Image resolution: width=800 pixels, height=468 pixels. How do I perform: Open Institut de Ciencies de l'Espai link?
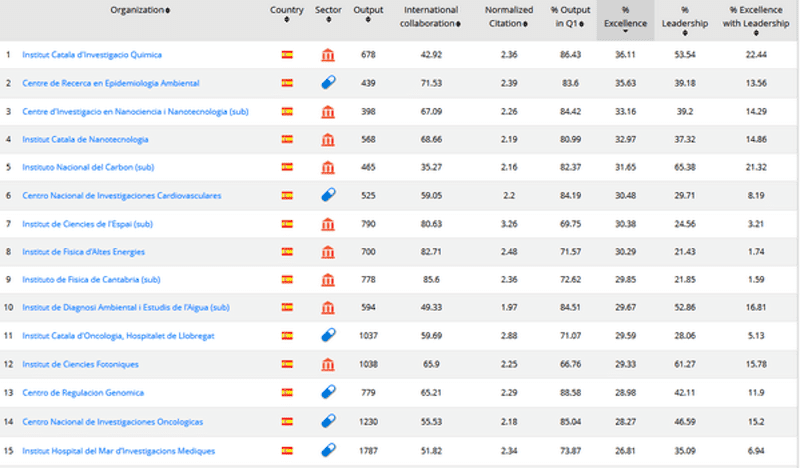87,224
